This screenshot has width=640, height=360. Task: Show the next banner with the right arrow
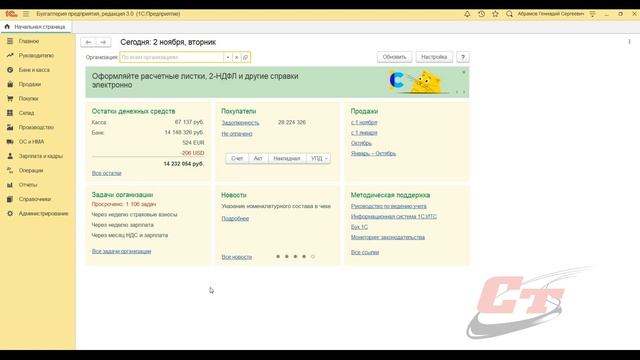pos(464,92)
